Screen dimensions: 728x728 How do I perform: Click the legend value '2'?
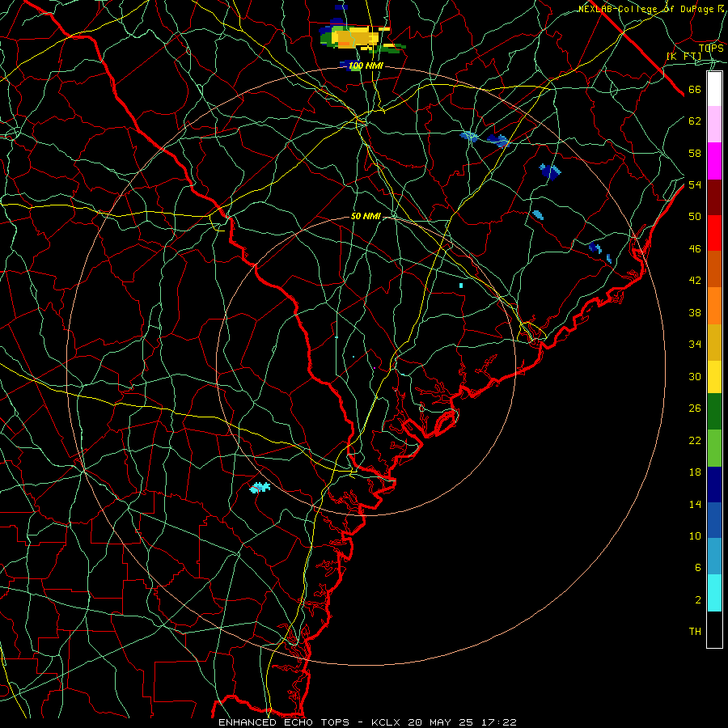click(x=698, y=600)
